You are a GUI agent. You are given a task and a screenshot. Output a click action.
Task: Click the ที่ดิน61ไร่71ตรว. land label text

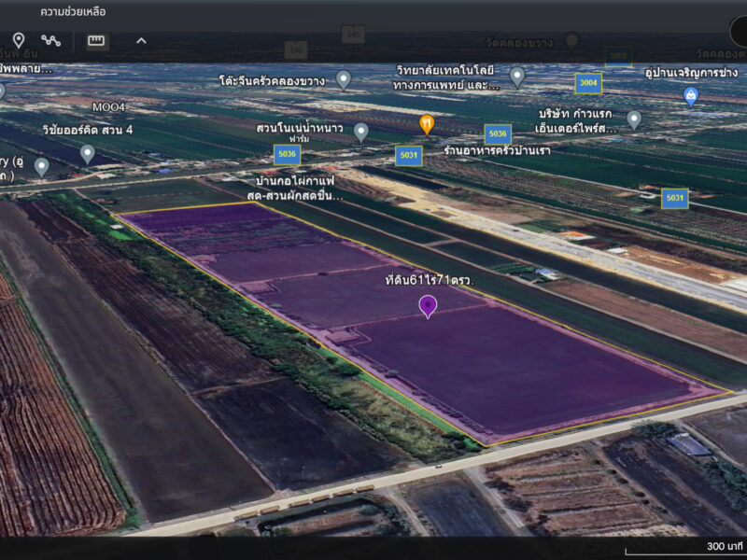(x=430, y=280)
